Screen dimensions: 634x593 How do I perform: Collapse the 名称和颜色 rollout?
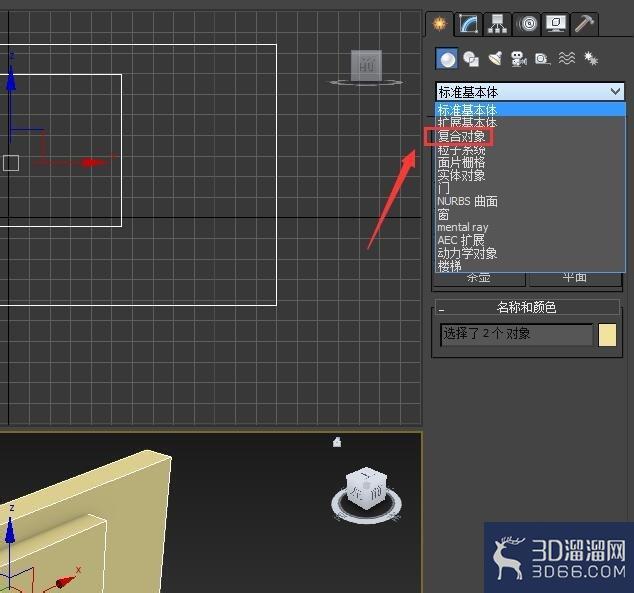527,308
